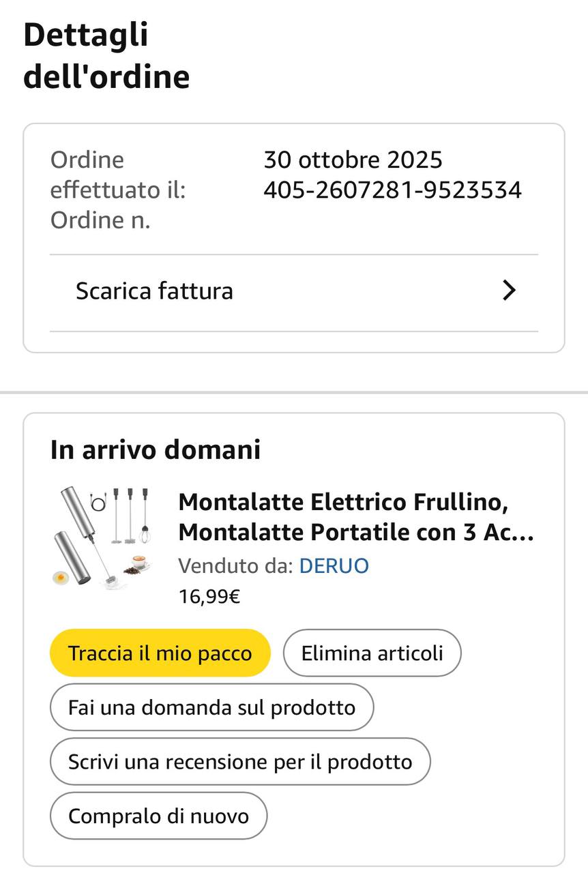Expand the Scarica fattura chevron arrow

[509, 291]
